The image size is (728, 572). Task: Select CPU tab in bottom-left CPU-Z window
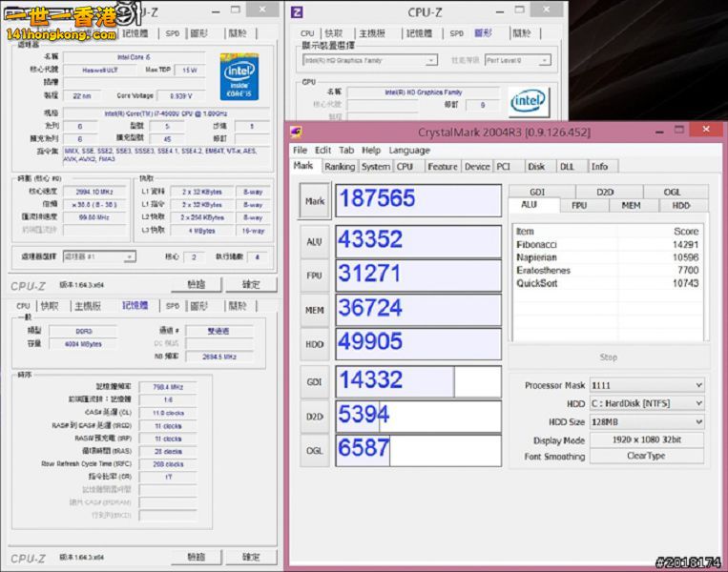(23, 306)
